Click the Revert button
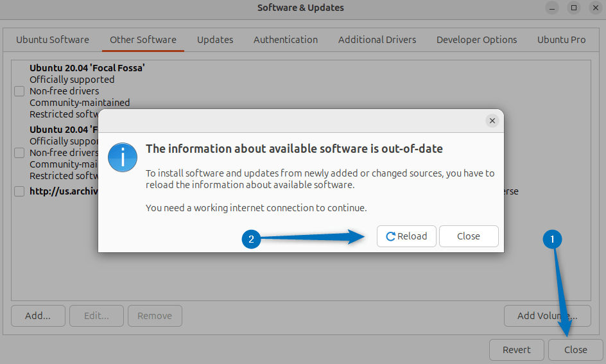Viewport: 606px width, 364px height. click(x=516, y=350)
